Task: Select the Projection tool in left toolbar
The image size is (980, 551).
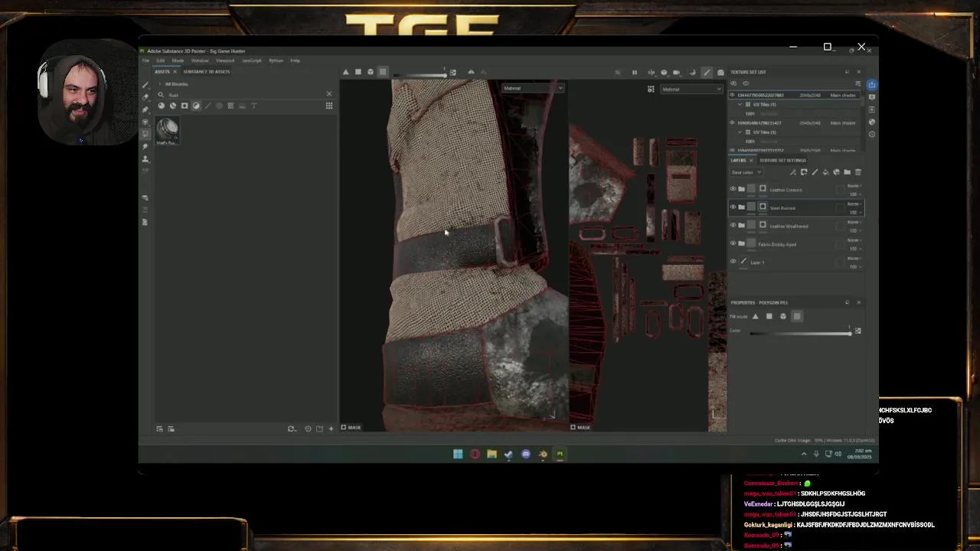Action: pos(145,109)
